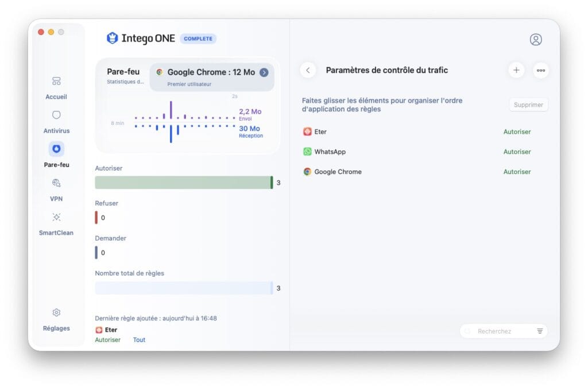The height and width of the screenshot is (388, 588).
Task: Open Réglages gear icon
Action: tap(56, 312)
